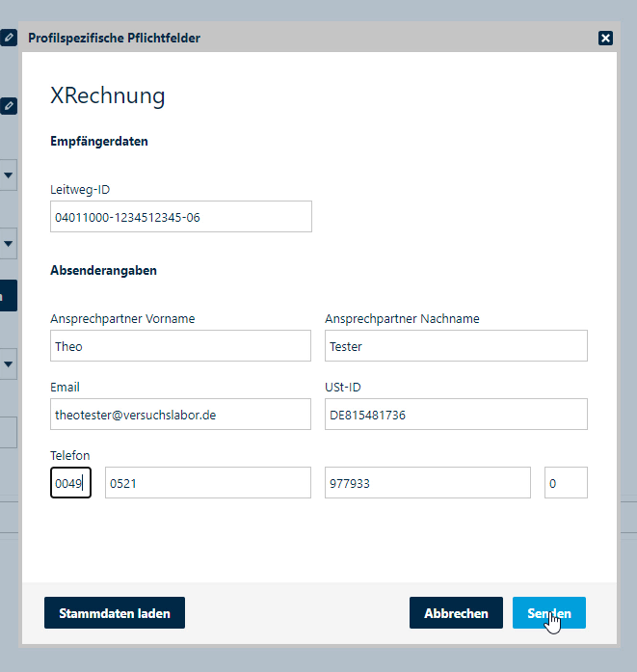Select the Email field with theotester@versuchslabor.de
637x672 pixels.
(x=180, y=415)
